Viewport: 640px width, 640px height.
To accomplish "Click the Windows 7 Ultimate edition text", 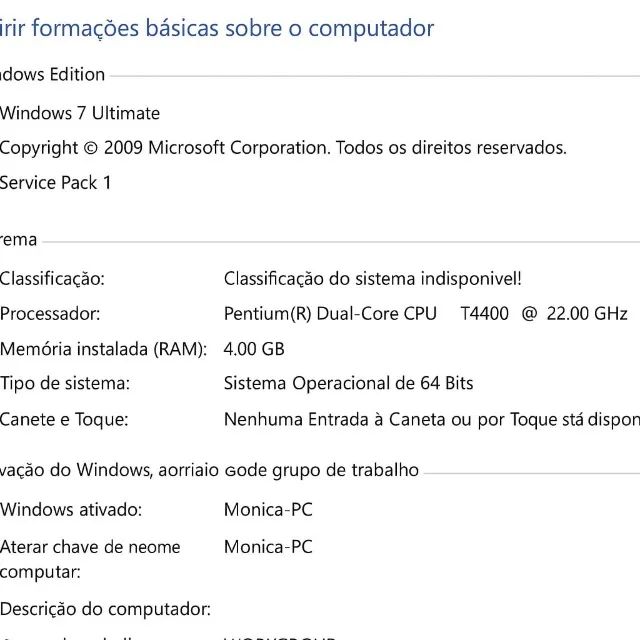I will pyautogui.click(x=80, y=113).
